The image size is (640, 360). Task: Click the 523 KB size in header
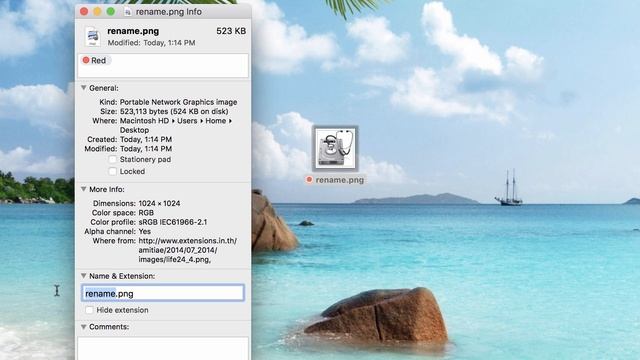click(231, 31)
